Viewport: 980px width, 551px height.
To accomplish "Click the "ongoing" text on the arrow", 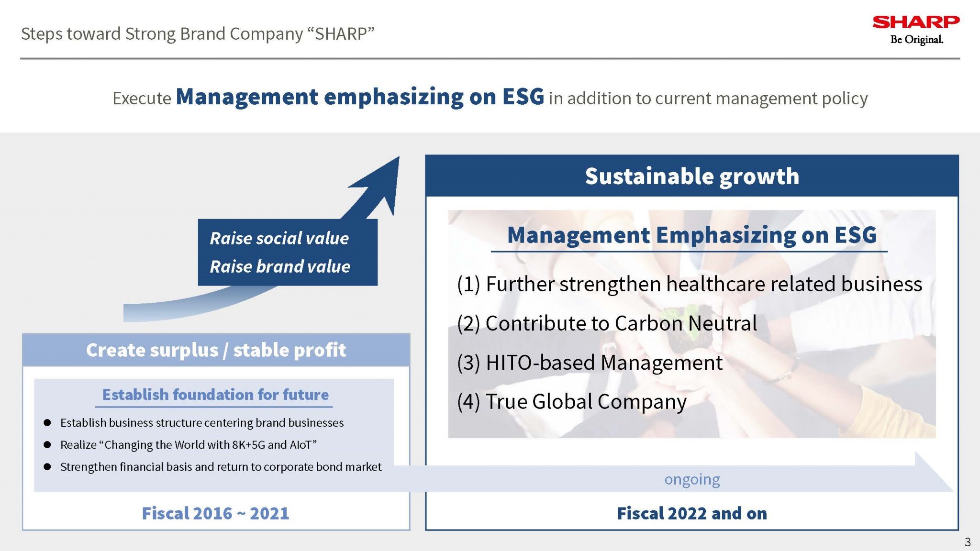I will point(691,479).
